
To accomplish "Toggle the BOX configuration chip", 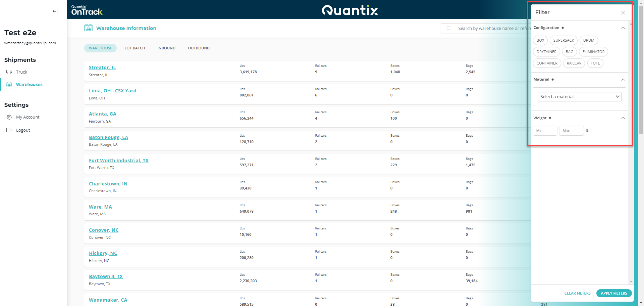I will [540, 40].
